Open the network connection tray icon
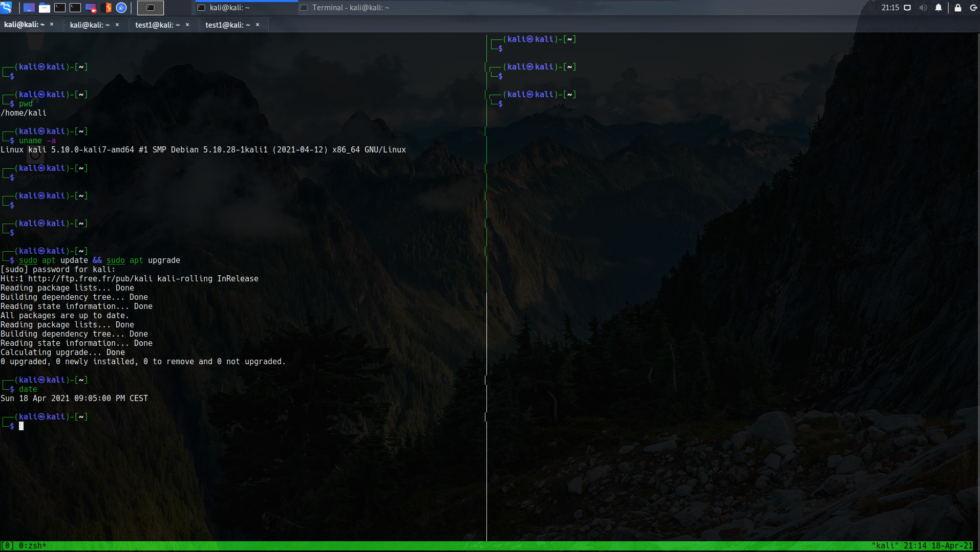 coord(907,8)
